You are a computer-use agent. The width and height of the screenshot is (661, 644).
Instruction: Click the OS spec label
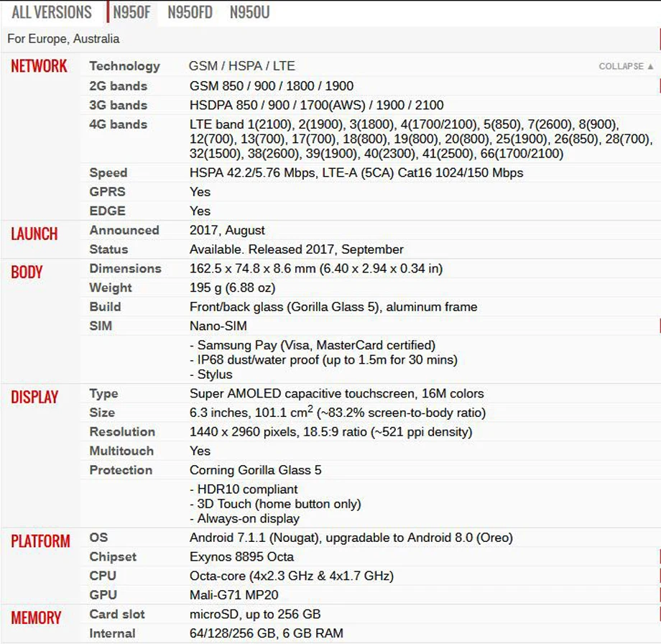click(98, 538)
